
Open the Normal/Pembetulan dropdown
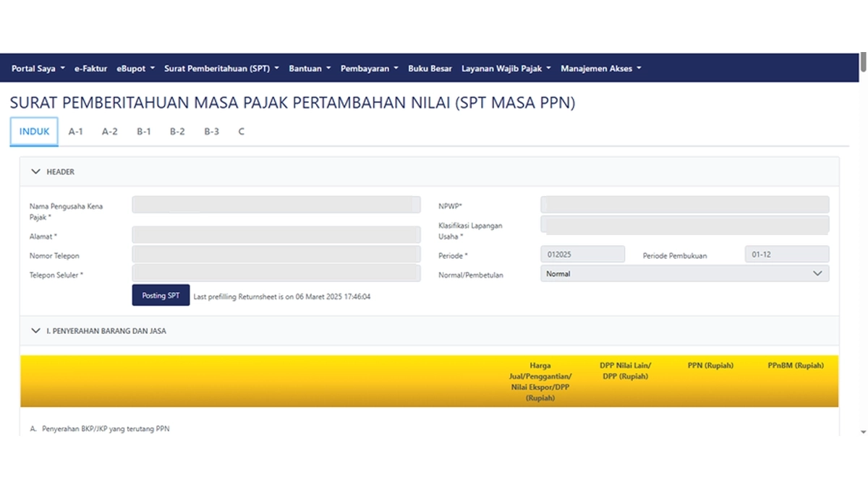pos(684,274)
